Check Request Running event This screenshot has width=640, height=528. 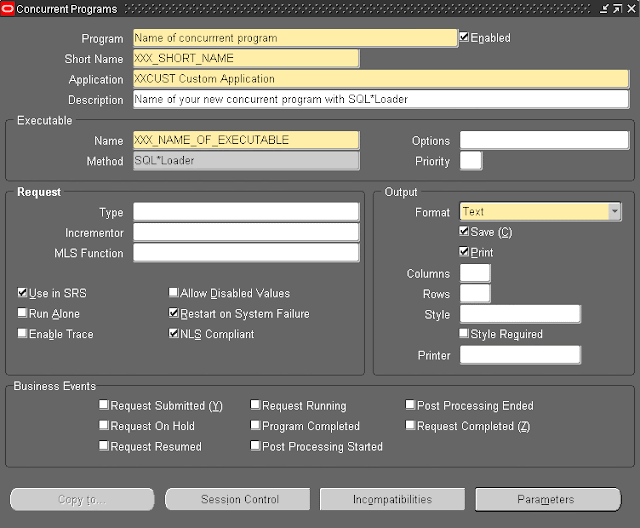click(255, 405)
